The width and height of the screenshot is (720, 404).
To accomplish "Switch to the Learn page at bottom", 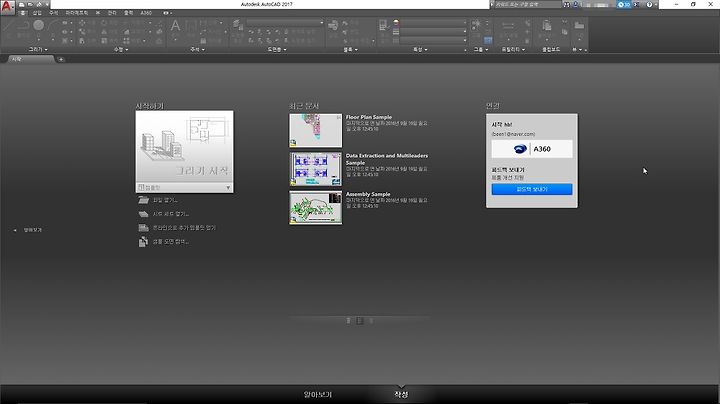I will coord(317,394).
